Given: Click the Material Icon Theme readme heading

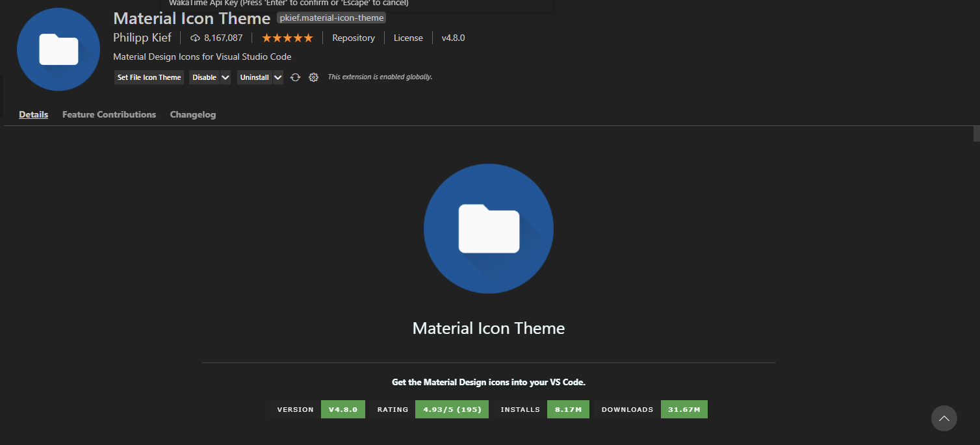Looking at the screenshot, I should (489, 328).
